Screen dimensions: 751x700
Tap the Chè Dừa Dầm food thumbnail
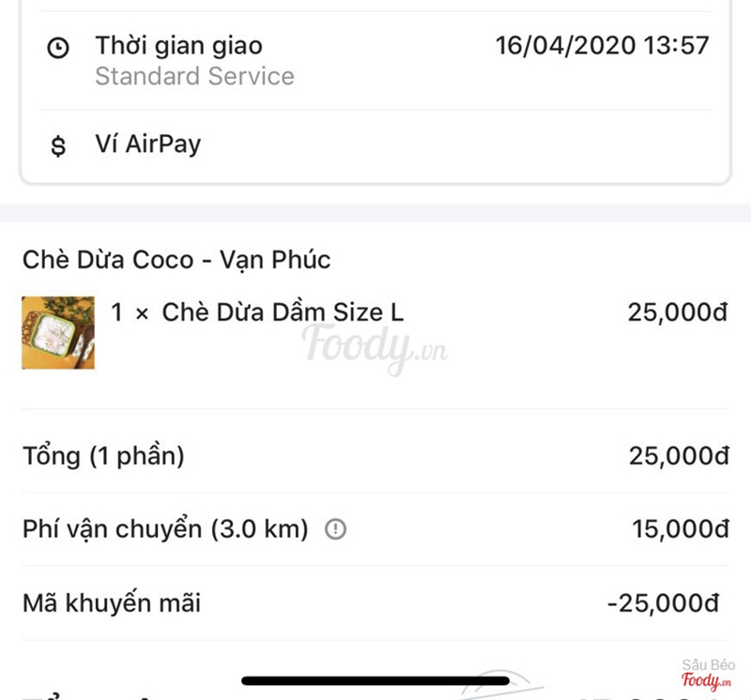tap(58, 332)
